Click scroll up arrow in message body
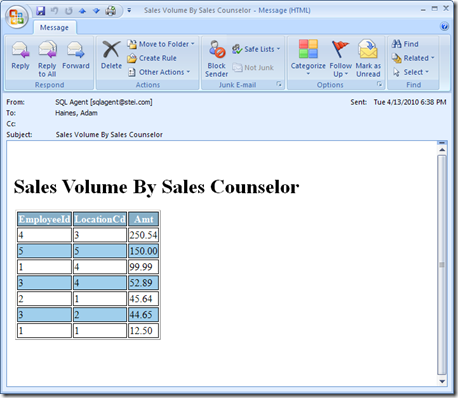458x398 pixels. tap(442, 150)
